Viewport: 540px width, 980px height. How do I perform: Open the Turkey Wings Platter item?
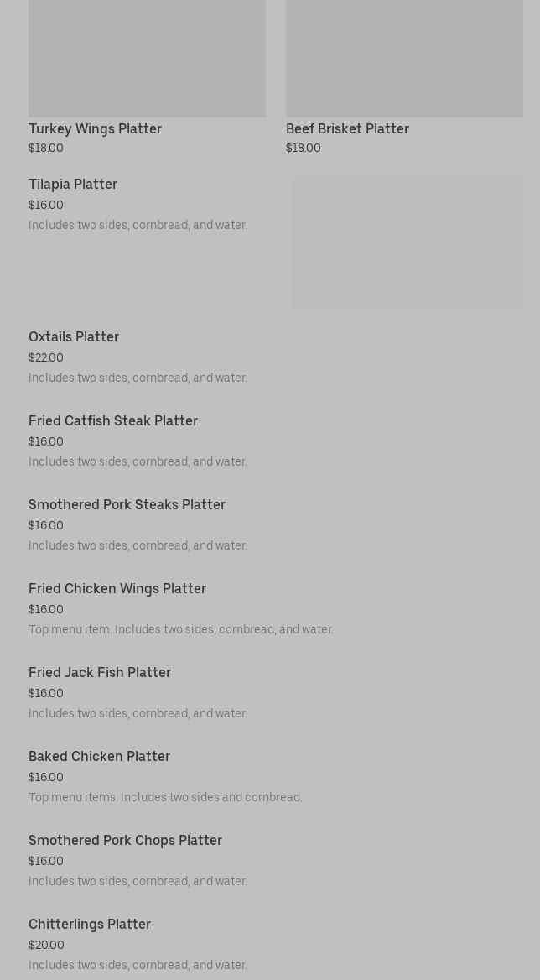(x=95, y=128)
